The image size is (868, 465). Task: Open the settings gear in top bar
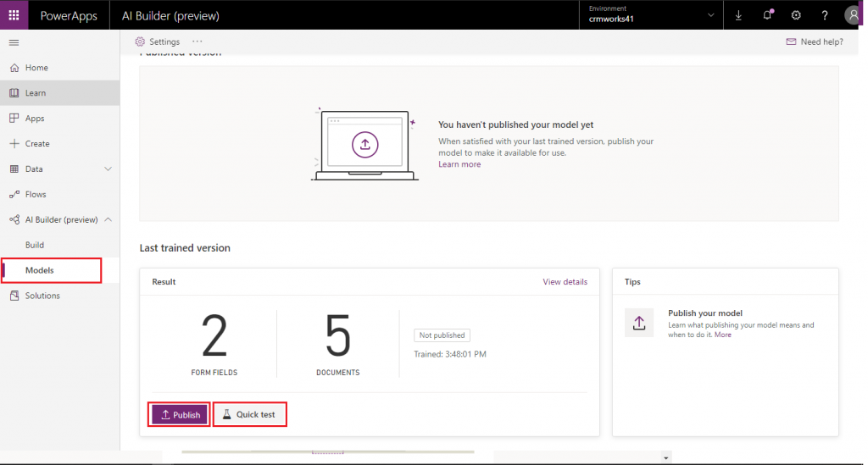coord(796,15)
